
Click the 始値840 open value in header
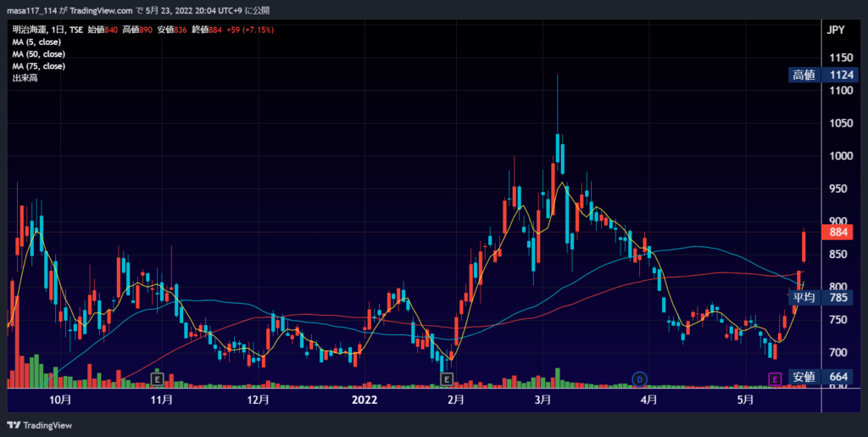click(x=103, y=30)
